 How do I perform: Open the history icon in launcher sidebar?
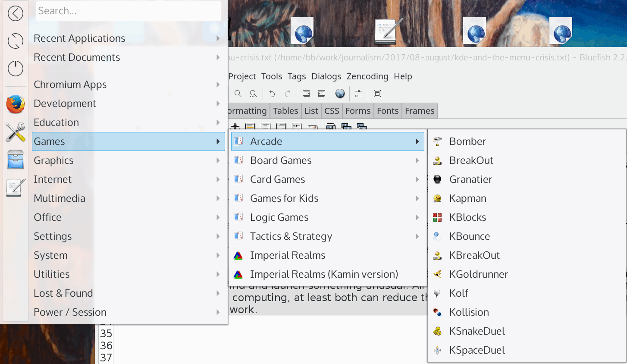[16, 41]
